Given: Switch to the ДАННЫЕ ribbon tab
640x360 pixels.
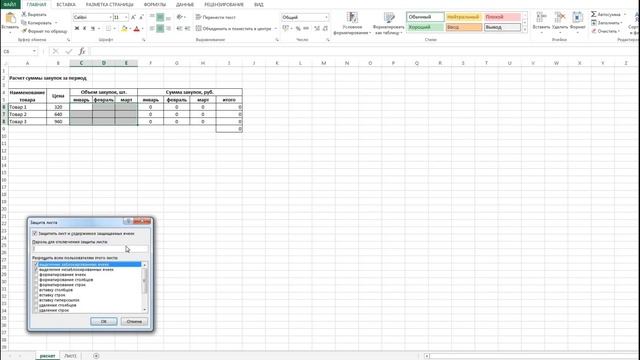Looking at the screenshot, I should pyautogui.click(x=185, y=4).
